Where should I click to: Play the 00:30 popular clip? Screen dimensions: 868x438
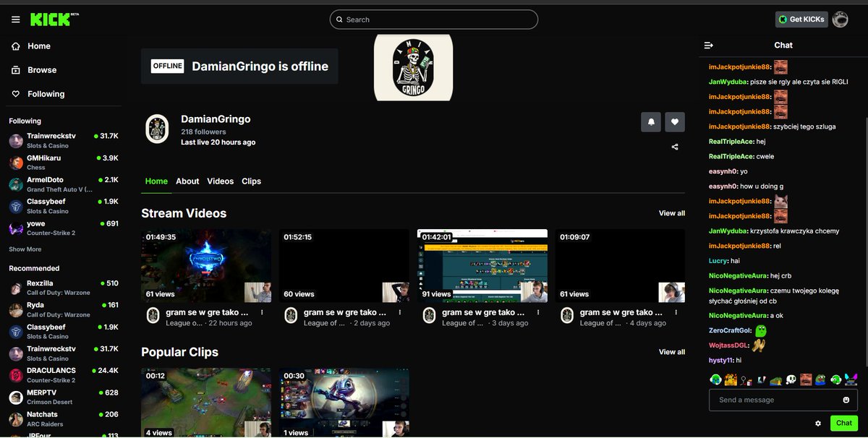[x=344, y=403]
